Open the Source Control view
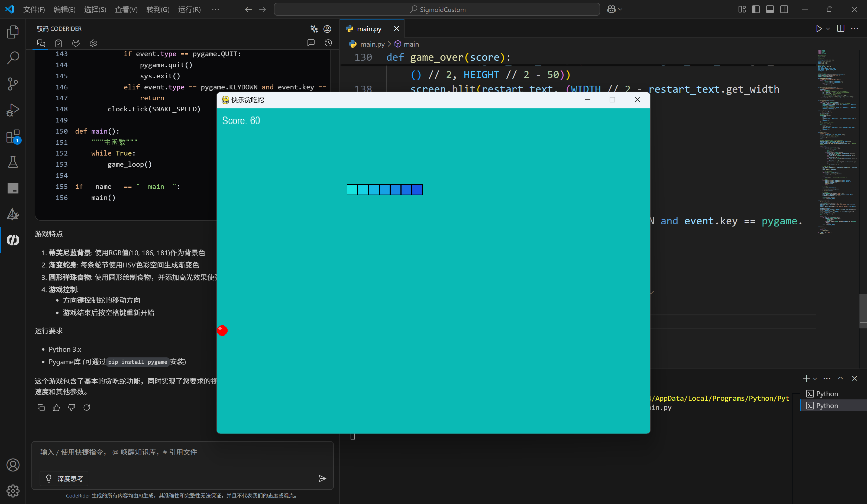 click(13, 84)
